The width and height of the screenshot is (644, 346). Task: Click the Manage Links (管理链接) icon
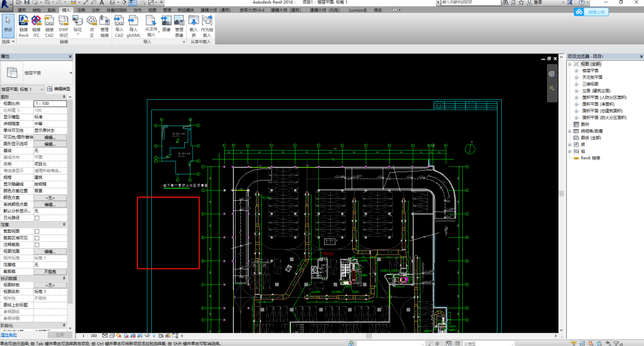point(105,26)
